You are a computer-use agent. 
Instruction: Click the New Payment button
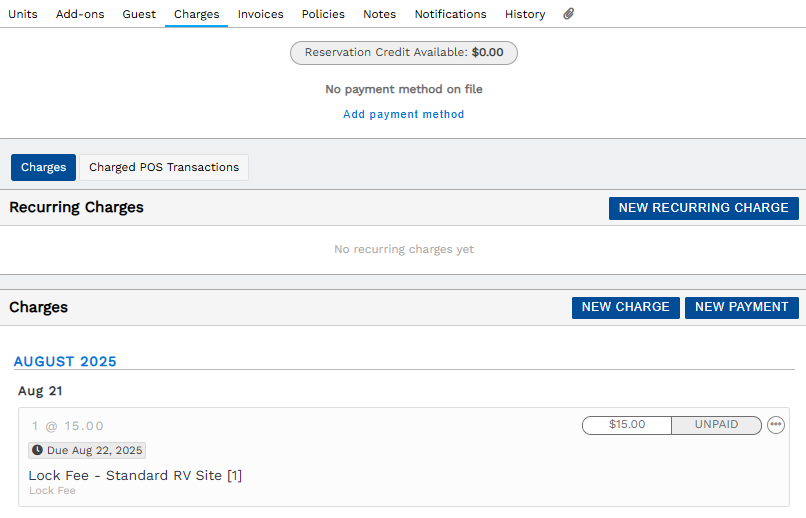coord(742,307)
